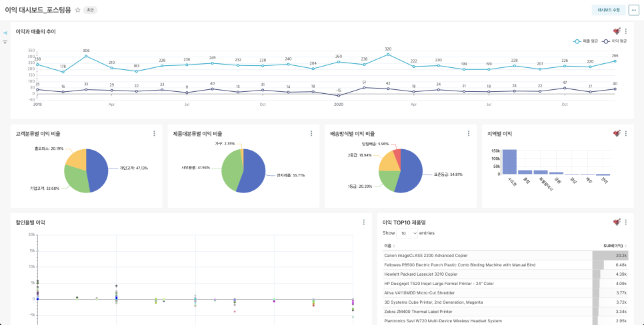Open kebab menu of 제품대분류별 이익 비율 chart
Viewport: 644px width, 325px height.
click(311, 133)
